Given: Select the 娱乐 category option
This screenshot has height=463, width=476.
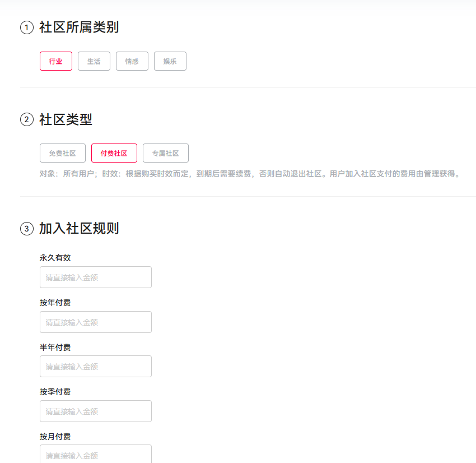Looking at the screenshot, I should point(170,61).
